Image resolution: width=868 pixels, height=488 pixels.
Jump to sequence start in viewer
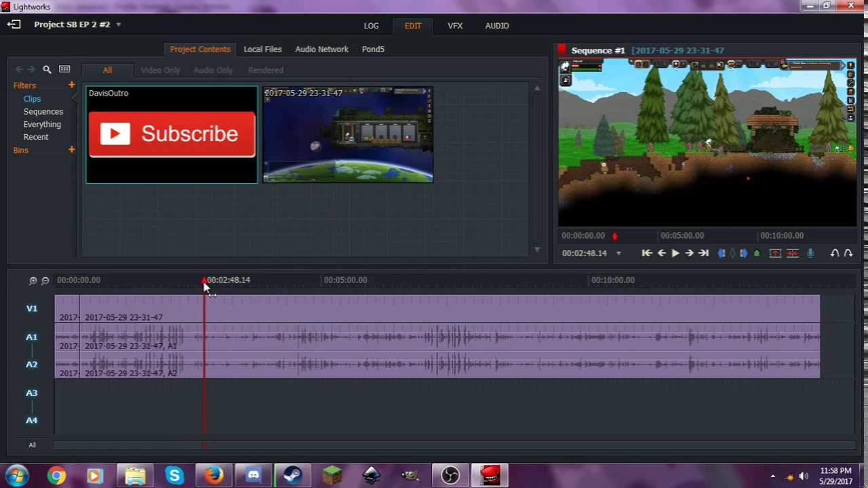pos(647,253)
